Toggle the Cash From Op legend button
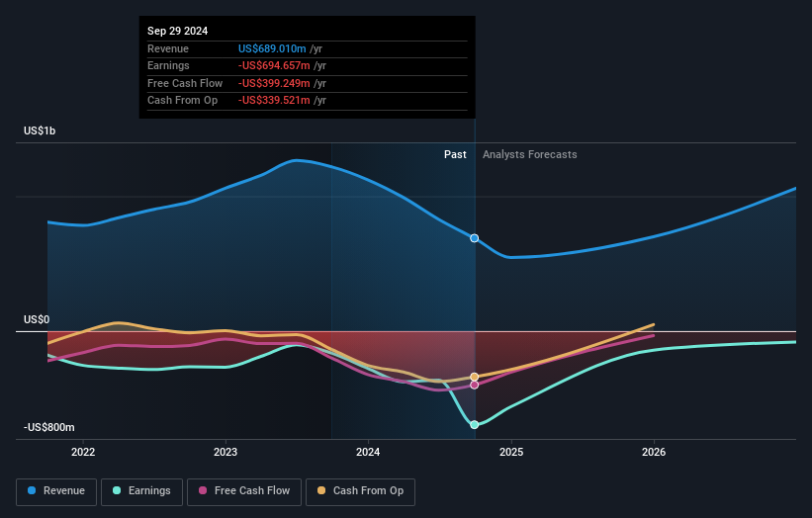812x518 pixels. click(x=360, y=491)
